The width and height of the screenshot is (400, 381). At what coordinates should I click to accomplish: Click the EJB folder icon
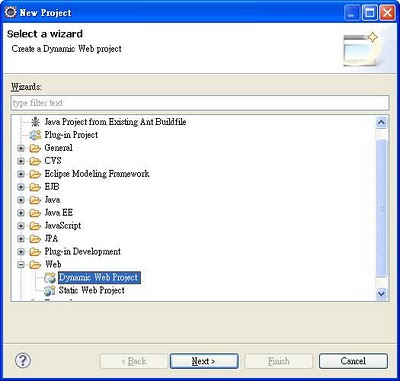coord(35,187)
